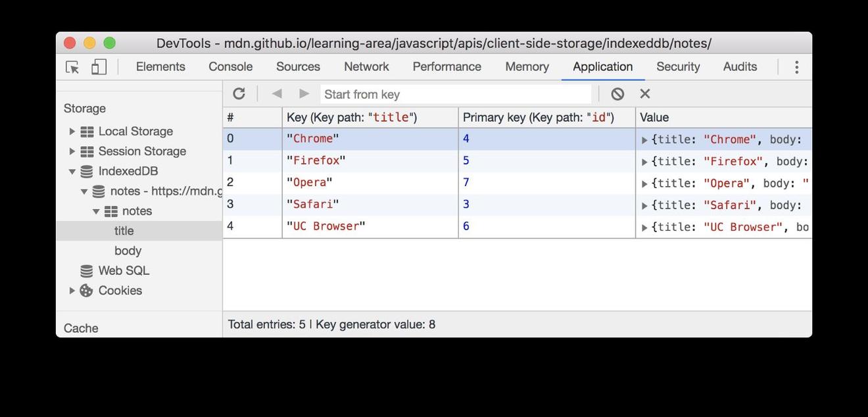Open the DevTools three-dot menu
The height and width of the screenshot is (417, 868).
(x=795, y=66)
